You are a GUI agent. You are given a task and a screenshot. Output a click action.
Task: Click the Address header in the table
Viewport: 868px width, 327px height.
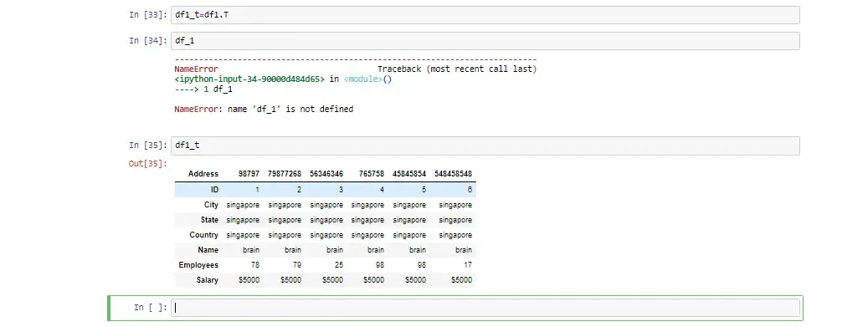[x=203, y=174]
